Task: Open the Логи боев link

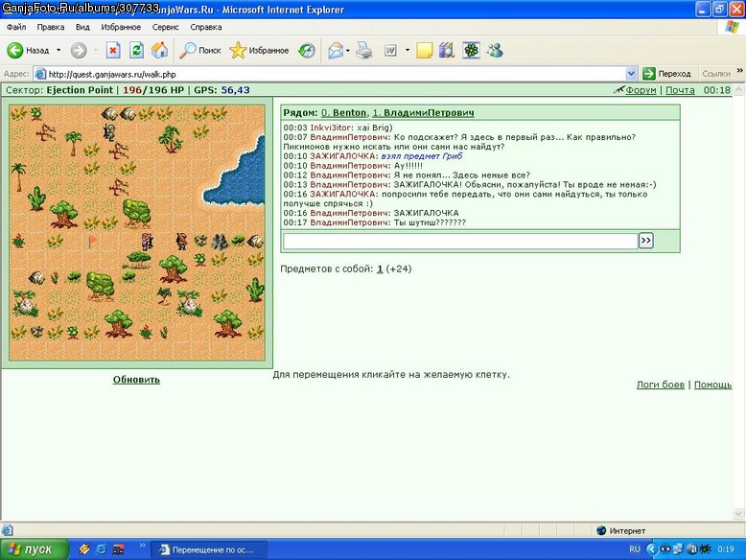Action: (x=661, y=385)
